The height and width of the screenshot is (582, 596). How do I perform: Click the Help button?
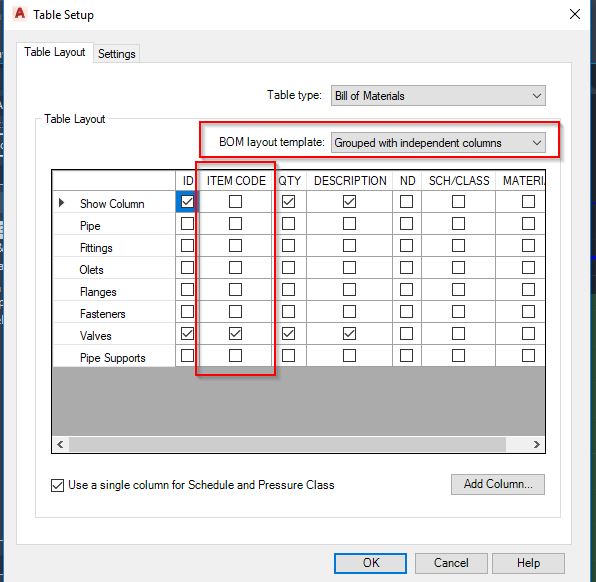pyautogui.click(x=528, y=563)
